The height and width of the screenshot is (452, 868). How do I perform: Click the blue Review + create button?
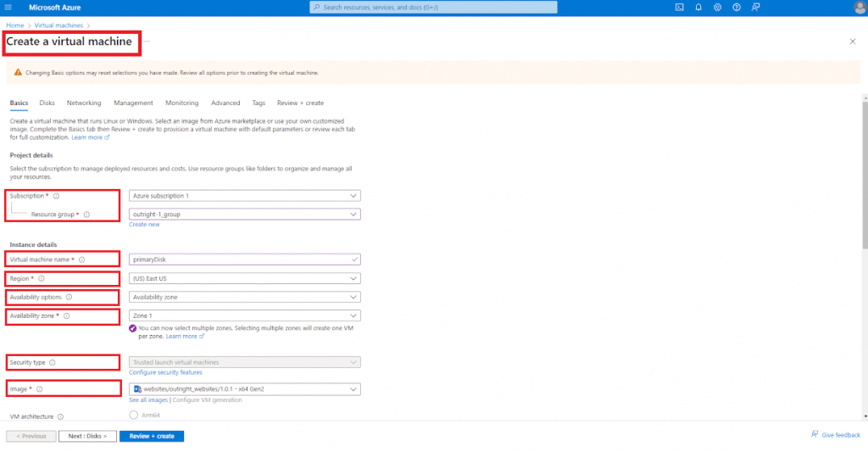pyautogui.click(x=152, y=437)
